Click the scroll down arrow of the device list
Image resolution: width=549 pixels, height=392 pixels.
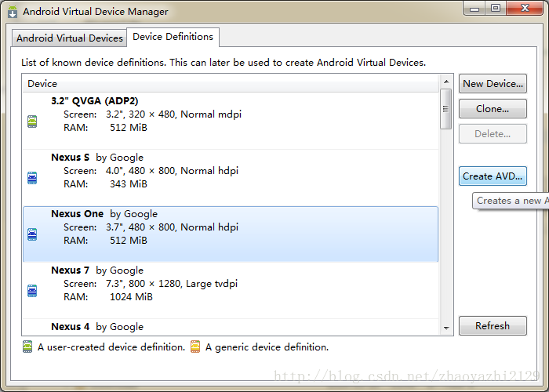pos(446,328)
